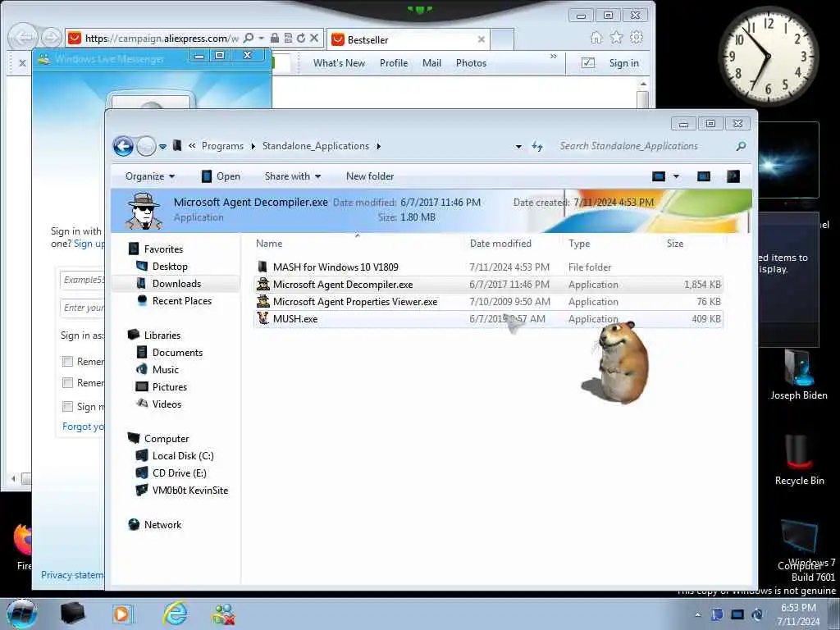Open address bar history dropdown in Explorer
The image size is (840, 630).
518,146
